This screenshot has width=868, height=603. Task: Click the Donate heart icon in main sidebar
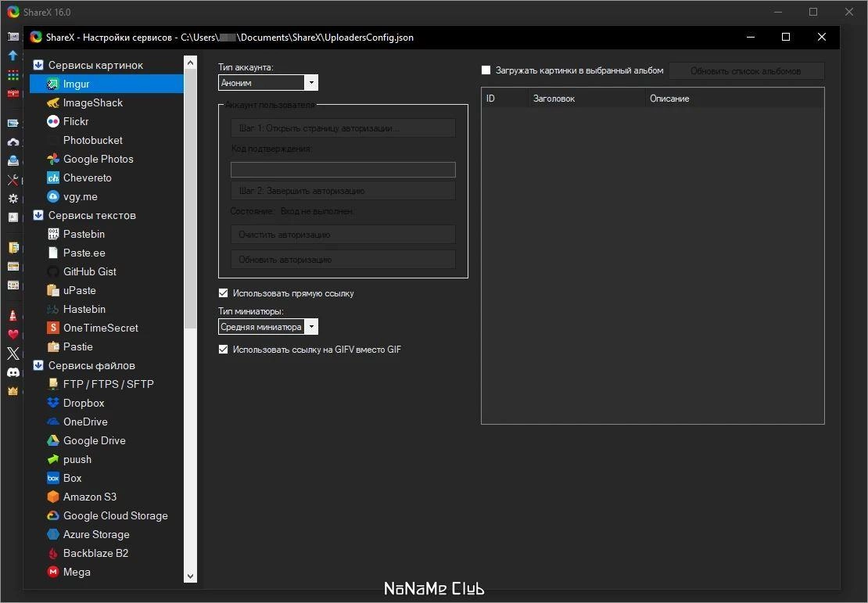[x=13, y=335]
